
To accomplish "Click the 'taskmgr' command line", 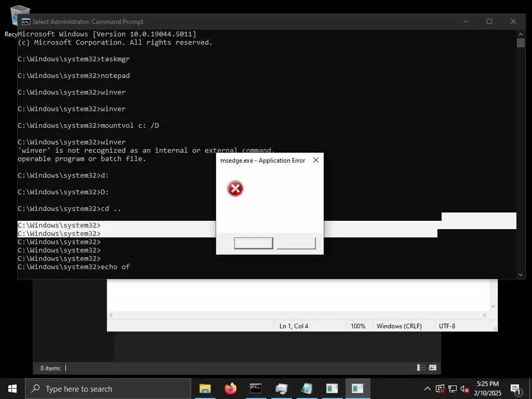I will coord(74,59).
